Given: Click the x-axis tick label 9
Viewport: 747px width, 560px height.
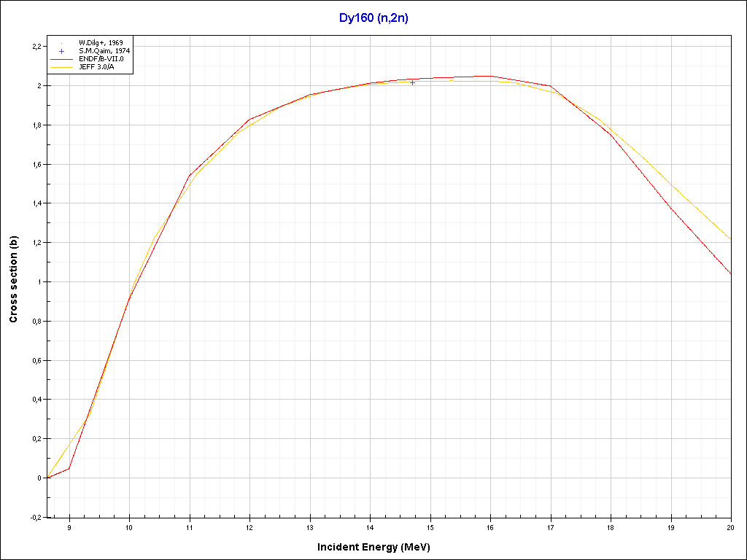Looking at the screenshot, I should pyautogui.click(x=69, y=527).
